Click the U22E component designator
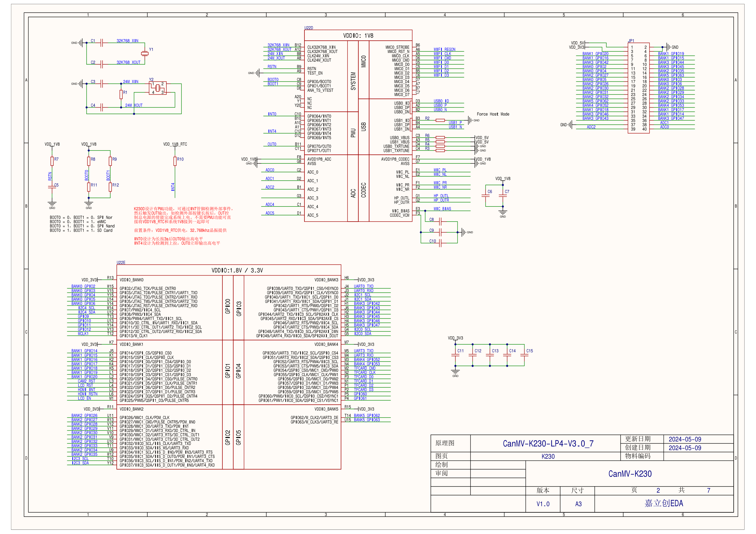The image size is (756, 534). click(x=121, y=263)
